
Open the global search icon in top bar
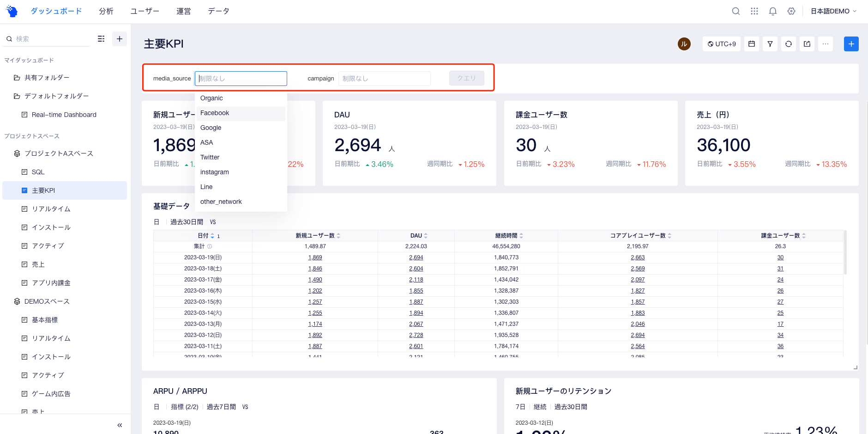[736, 11]
